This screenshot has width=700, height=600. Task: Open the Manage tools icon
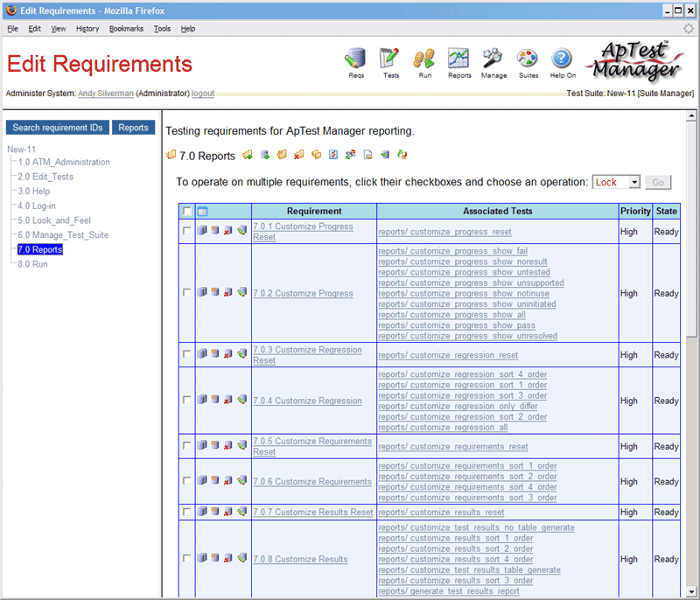(x=493, y=63)
